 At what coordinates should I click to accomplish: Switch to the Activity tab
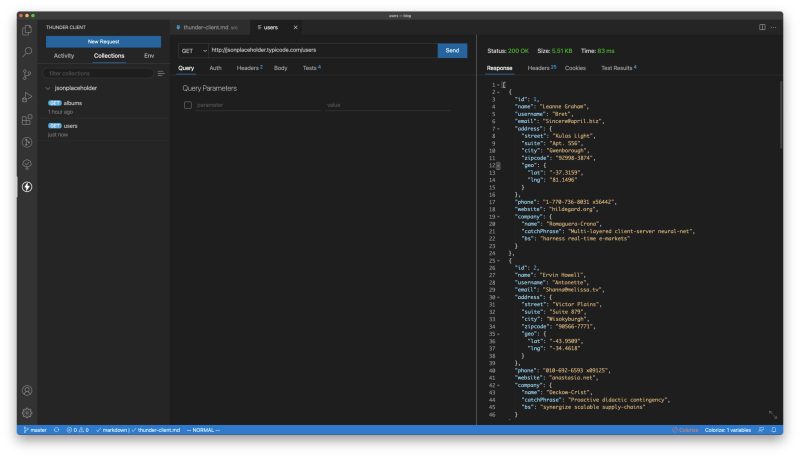coord(64,56)
